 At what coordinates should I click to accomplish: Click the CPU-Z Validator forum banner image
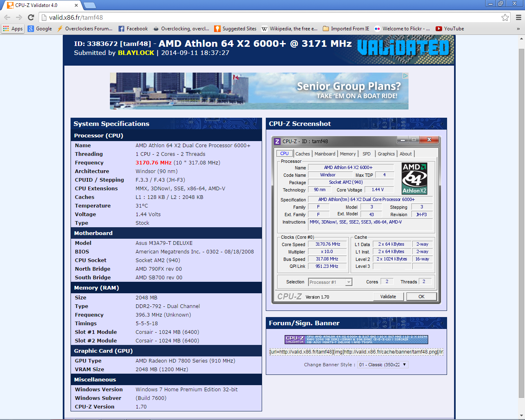(x=356, y=340)
